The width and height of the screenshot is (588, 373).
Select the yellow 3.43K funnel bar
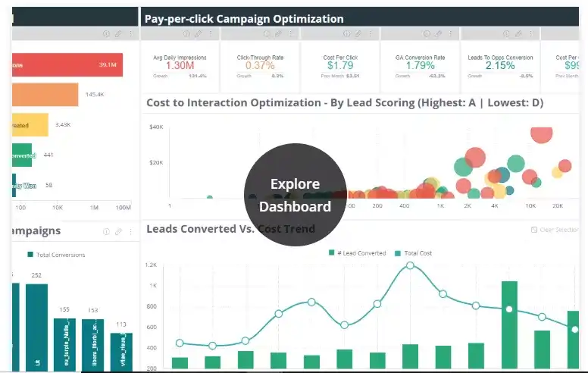(30, 124)
